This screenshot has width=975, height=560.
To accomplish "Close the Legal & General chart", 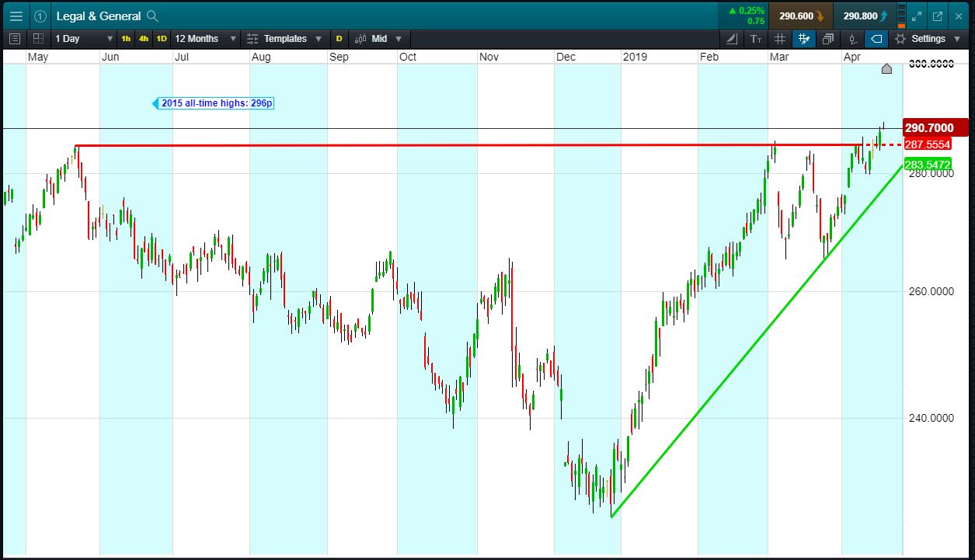I will (959, 16).
